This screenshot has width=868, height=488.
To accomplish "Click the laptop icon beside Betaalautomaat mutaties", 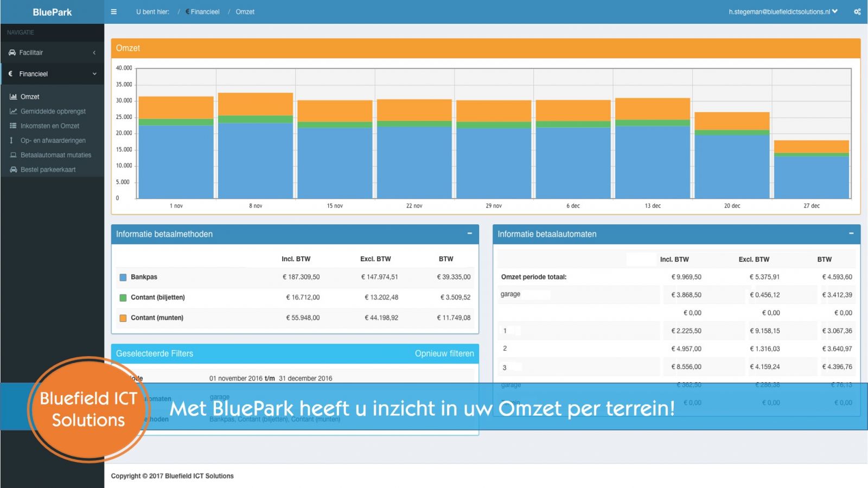I will (14, 155).
